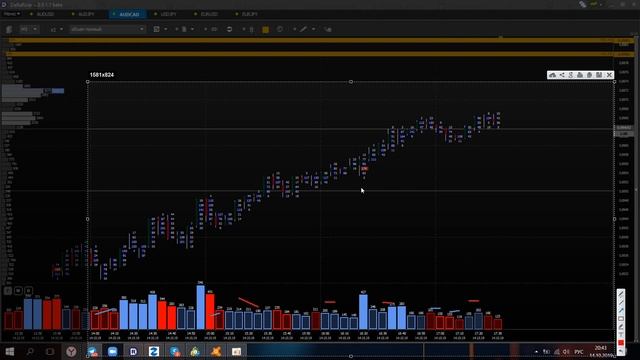Image resolution: width=640 pixels, height=360 pixels.
Task: Open Zoom from the taskbar
Action: (113, 351)
